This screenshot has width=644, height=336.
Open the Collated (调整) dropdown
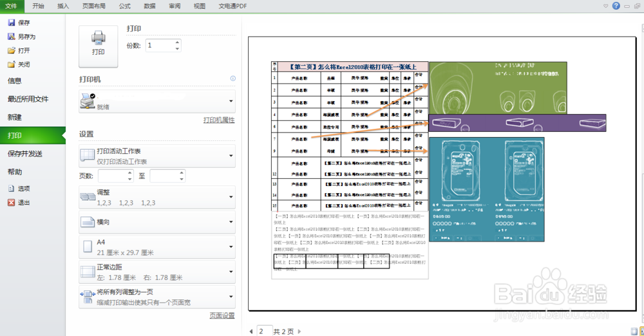157,197
